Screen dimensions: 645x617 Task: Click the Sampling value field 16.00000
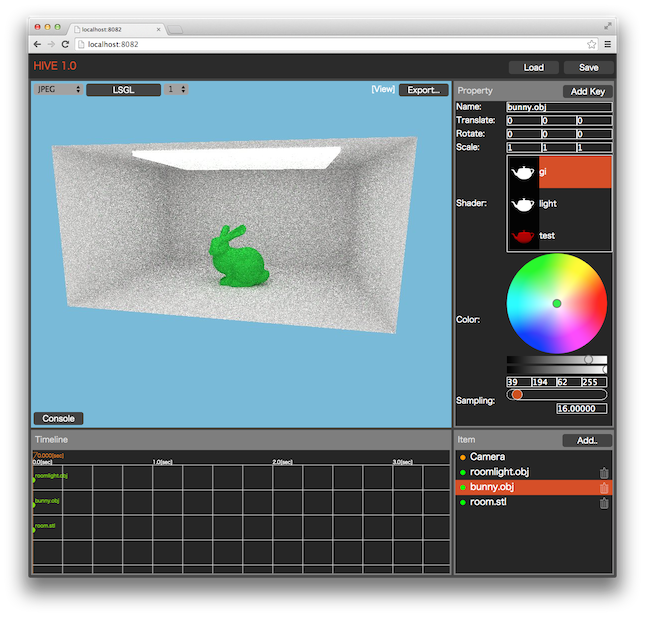click(x=582, y=408)
